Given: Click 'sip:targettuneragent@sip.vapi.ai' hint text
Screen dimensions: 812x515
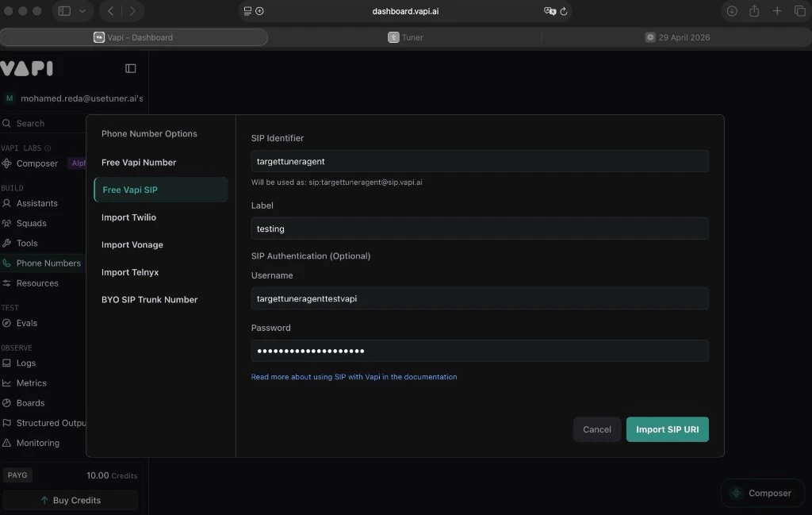Looking at the screenshot, I should coord(365,183).
